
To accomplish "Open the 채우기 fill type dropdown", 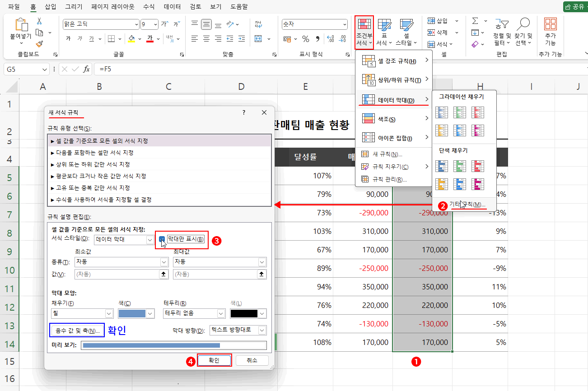I will [109, 313].
